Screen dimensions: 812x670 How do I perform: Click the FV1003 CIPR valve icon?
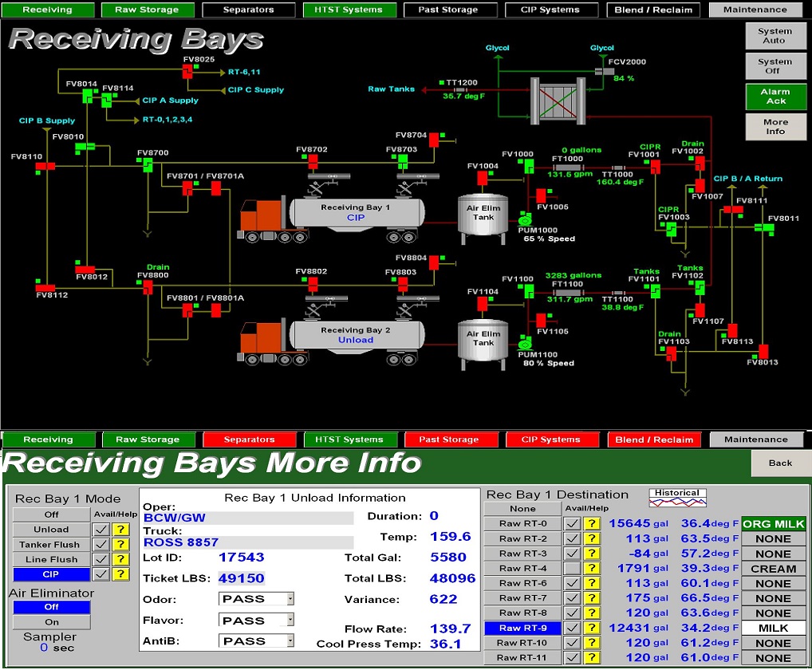pos(671,230)
